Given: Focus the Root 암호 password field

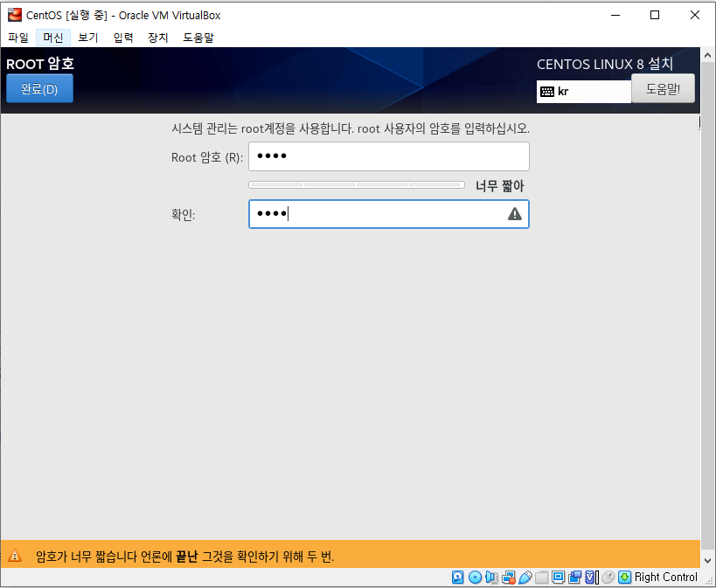Looking at the screenshot, I should pos(388,156).
